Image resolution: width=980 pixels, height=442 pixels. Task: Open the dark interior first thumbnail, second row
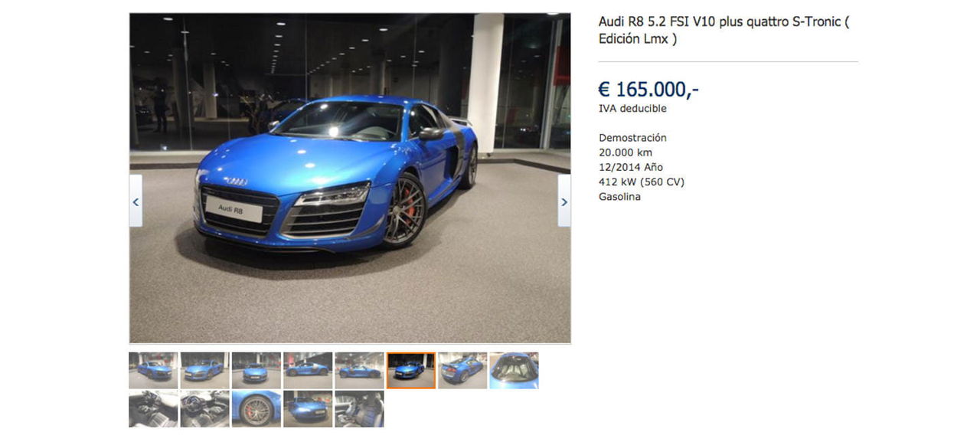pos(153,409)
